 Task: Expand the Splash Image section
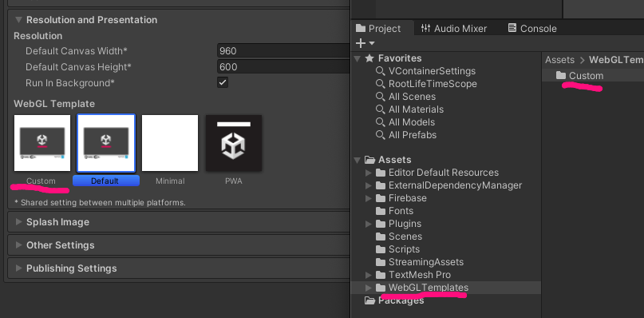[x=18, y=222]
